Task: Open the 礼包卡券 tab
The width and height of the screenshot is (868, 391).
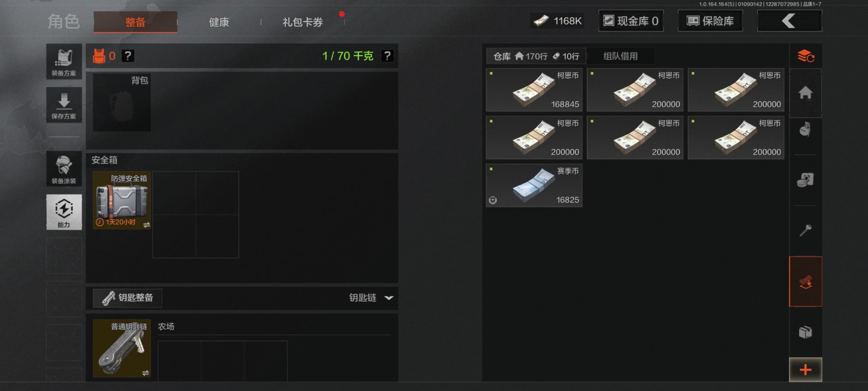Action: coord(302,22)
